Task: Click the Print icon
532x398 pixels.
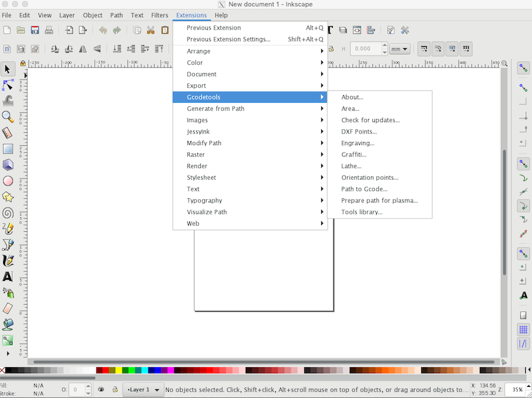Action: click(49, 30)
